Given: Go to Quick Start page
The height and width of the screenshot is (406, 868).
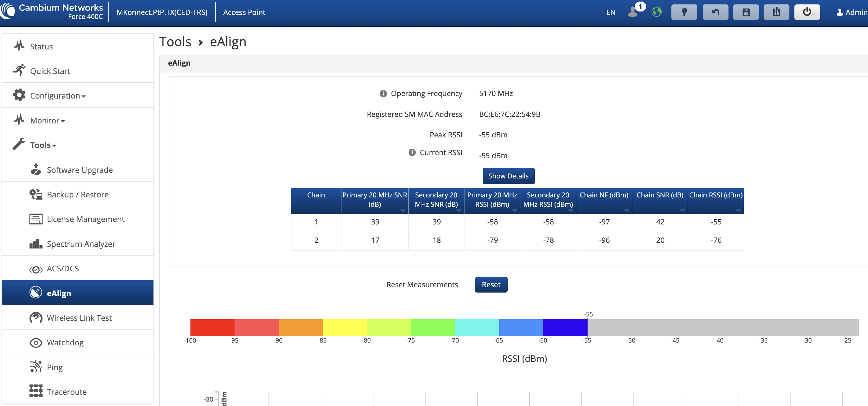Looking at the screenshot, I should (50, 71).
